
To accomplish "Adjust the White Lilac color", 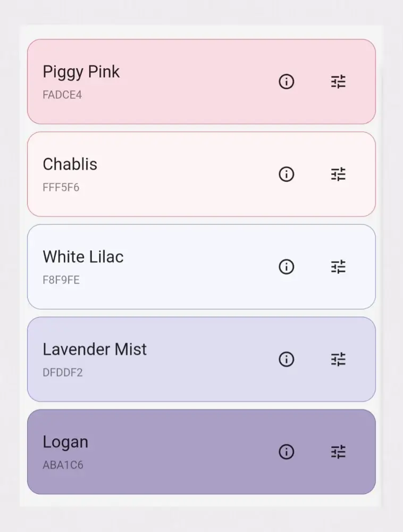I will click(338, 267).
